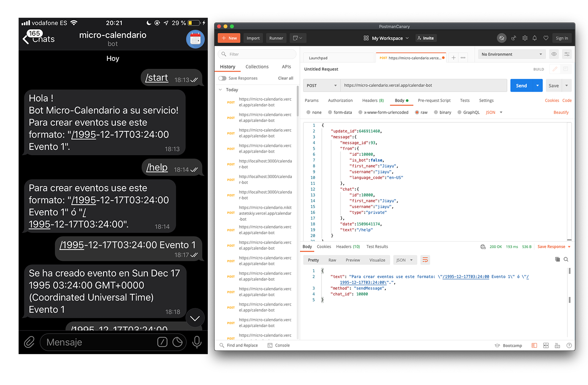Go back to Chats in Telegram
Image resolution: width=588 pixels, height=385 pixels.
tap(38, 39)
